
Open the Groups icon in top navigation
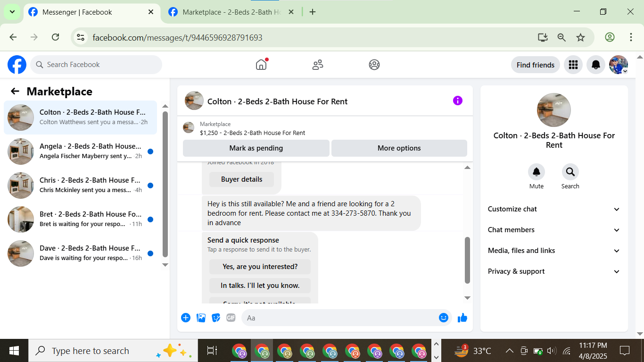coord(374,65)
